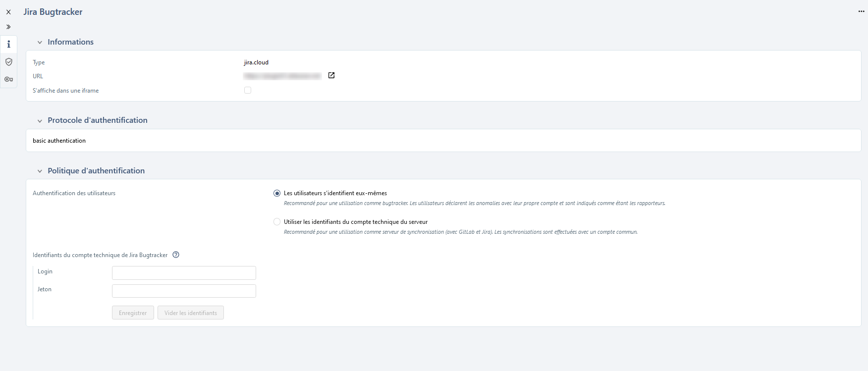Viewport: 868px width, 371px height.
Task: Jump to authentication policy key icon
Action: click(8, 79)
